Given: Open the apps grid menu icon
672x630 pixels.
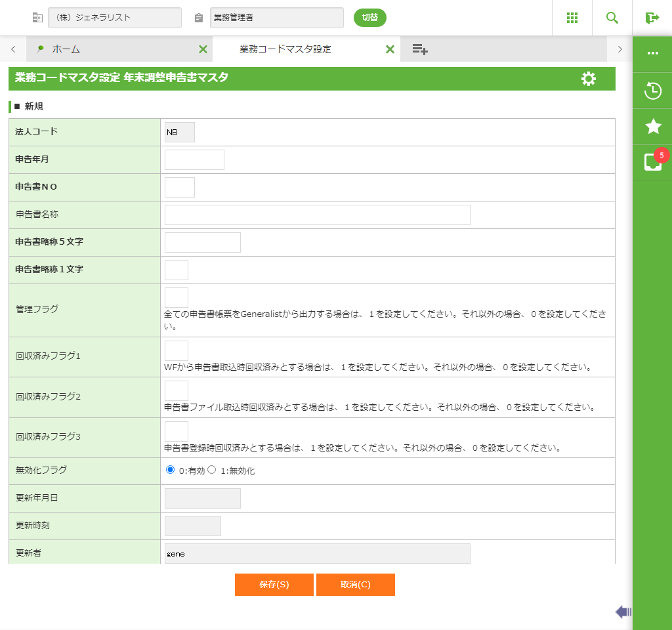Looking at the screenshot, I should (572, 18).
